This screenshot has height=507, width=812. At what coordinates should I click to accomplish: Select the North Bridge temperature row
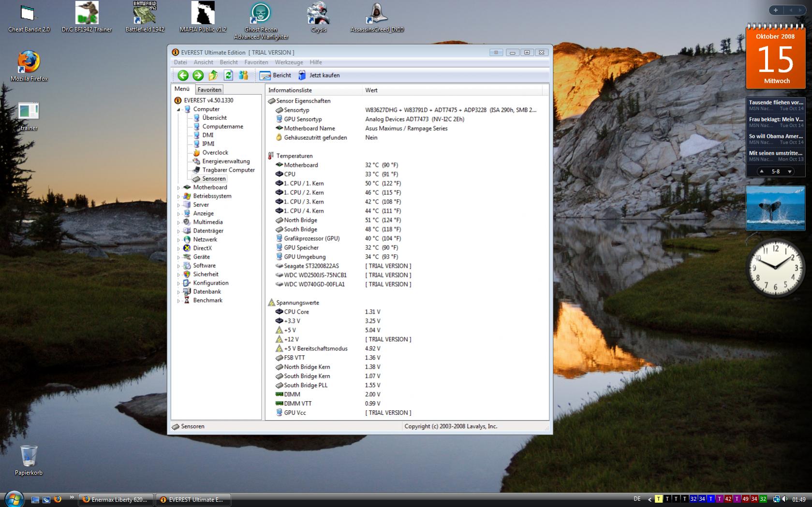407,220
